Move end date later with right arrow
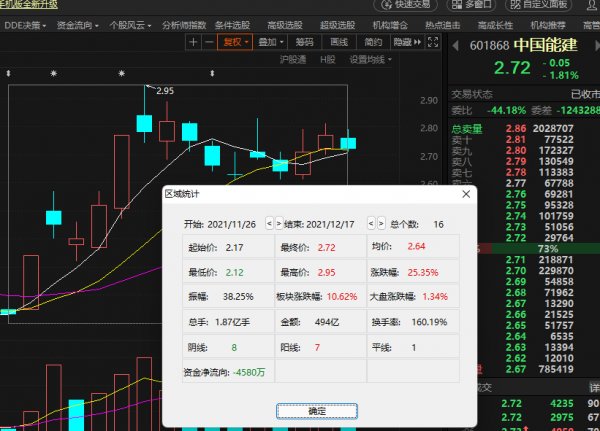Screen dimensions: 600x431 click(381, 224)
